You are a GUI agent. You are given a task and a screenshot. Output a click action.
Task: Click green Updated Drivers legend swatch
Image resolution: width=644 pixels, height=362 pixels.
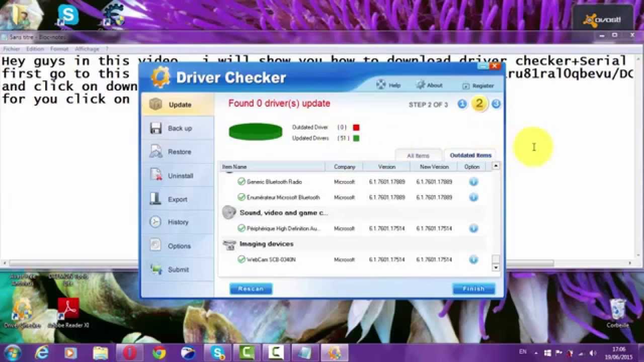pyautogui.click(x=356, y=138)
